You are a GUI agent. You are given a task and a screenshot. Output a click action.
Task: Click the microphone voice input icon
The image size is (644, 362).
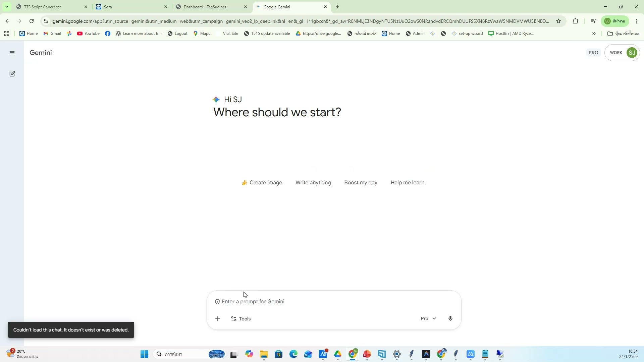(450, 318)
